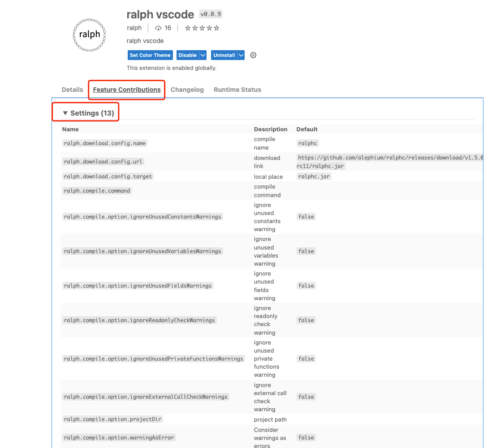Click default value ralphc

click(x=307, y=143)
